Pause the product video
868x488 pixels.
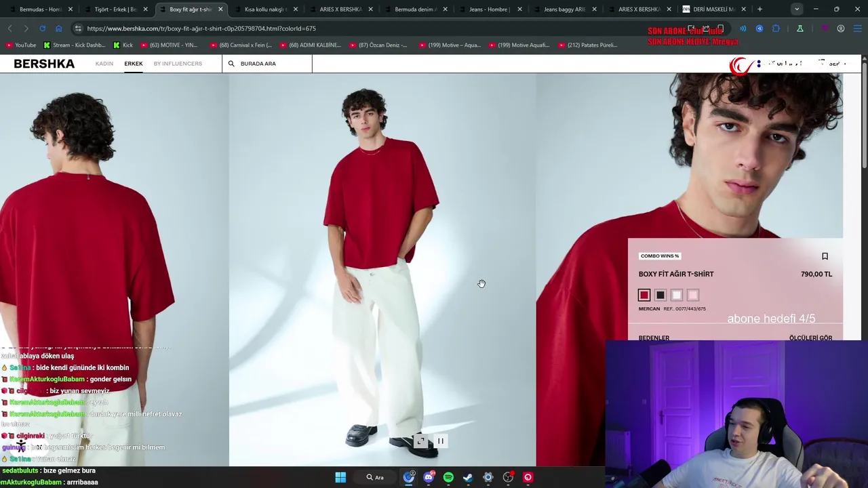coord(440,441)
